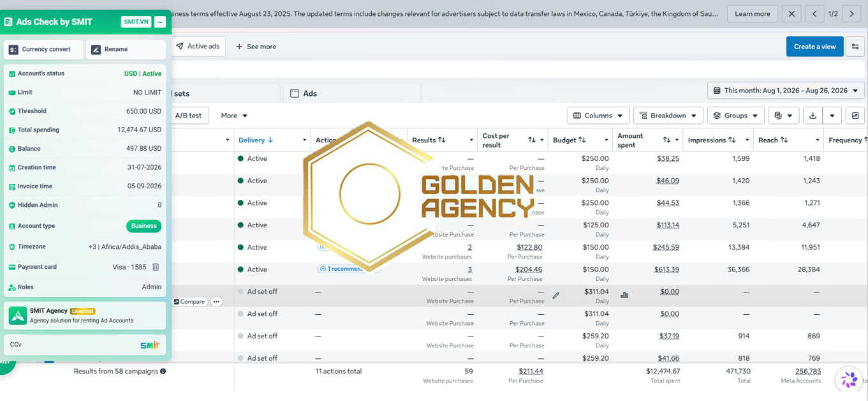Delete the Visa 1585 payment card
The height and width of the screenshot is (401, 868).
[x=156, y=267]
